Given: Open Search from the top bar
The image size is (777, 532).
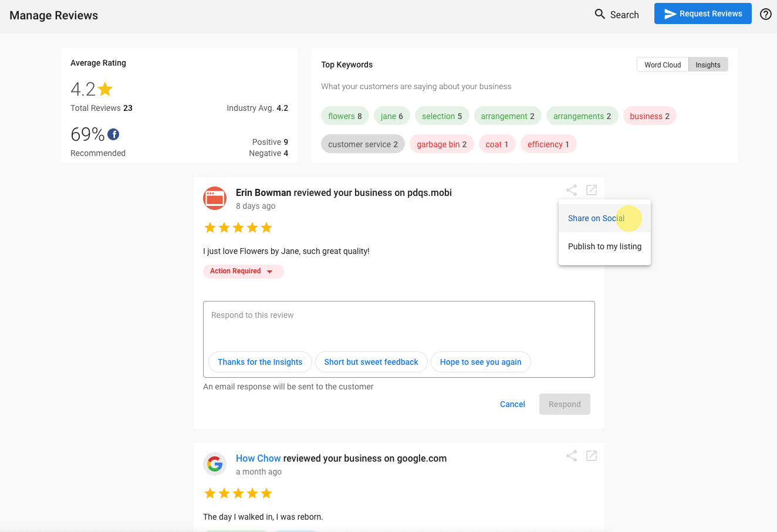Looking at the screenshot, I should (x=616, y=14).
